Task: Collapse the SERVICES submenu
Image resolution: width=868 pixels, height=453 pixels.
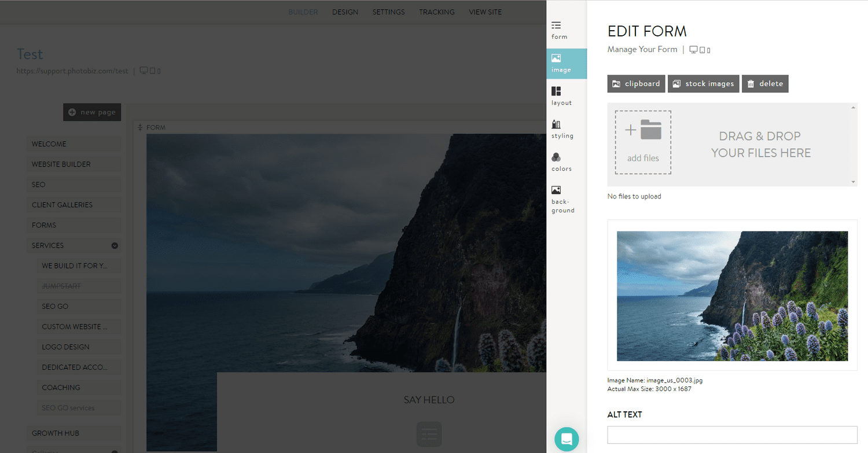Action: click(x=114, y=245)
